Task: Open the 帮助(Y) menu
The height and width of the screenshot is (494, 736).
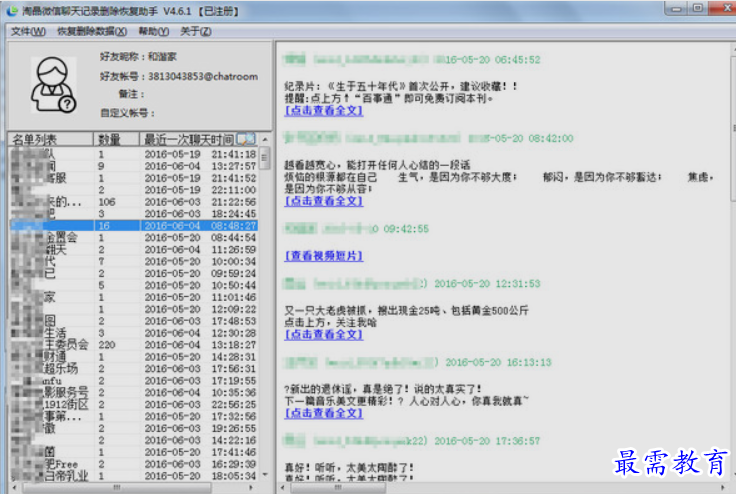Action: coord(153,31)
